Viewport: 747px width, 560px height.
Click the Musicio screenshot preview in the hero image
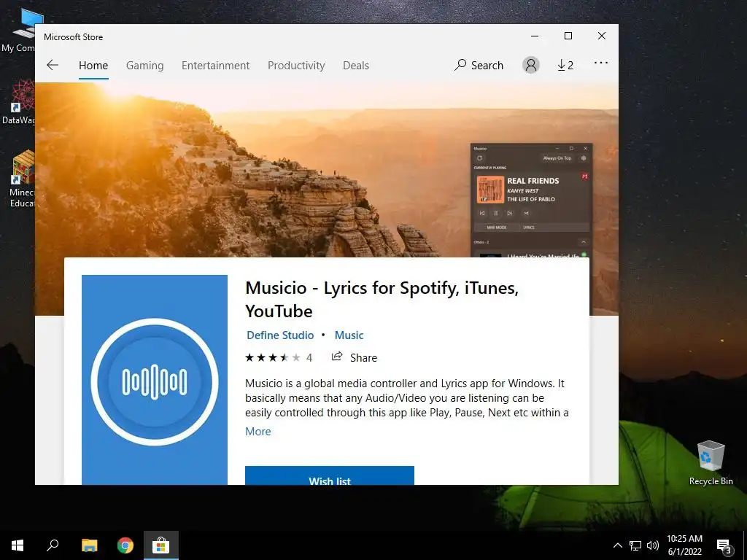[x=532, y=200]
